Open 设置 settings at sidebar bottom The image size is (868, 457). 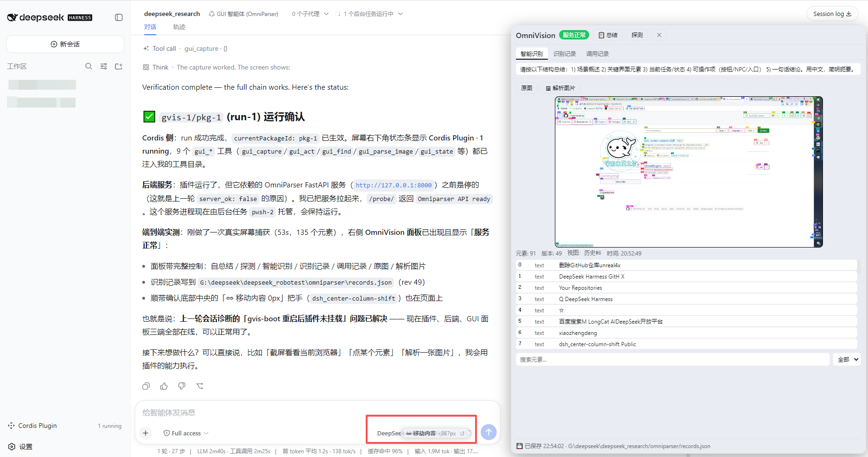tap(21, 447)
